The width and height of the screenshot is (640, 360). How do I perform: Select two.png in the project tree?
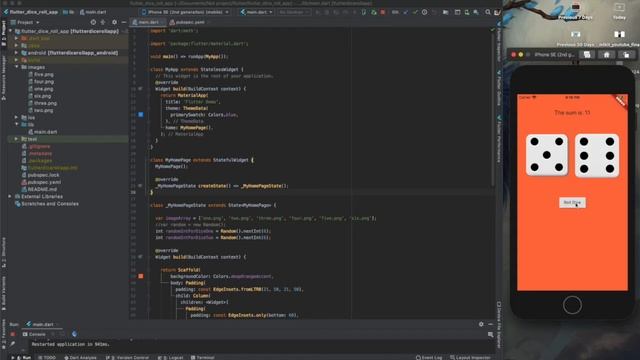point(40,110)
